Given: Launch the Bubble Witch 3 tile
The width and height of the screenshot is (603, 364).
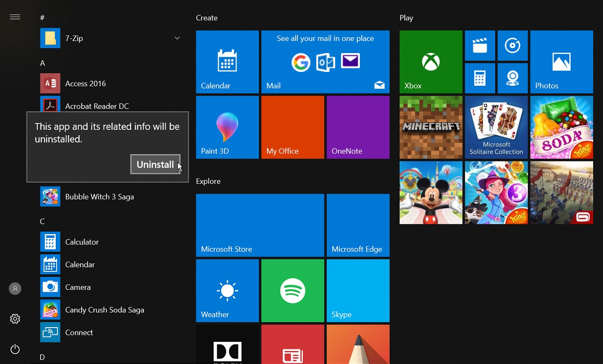Looking at the screenshot, I should point(497,193).
